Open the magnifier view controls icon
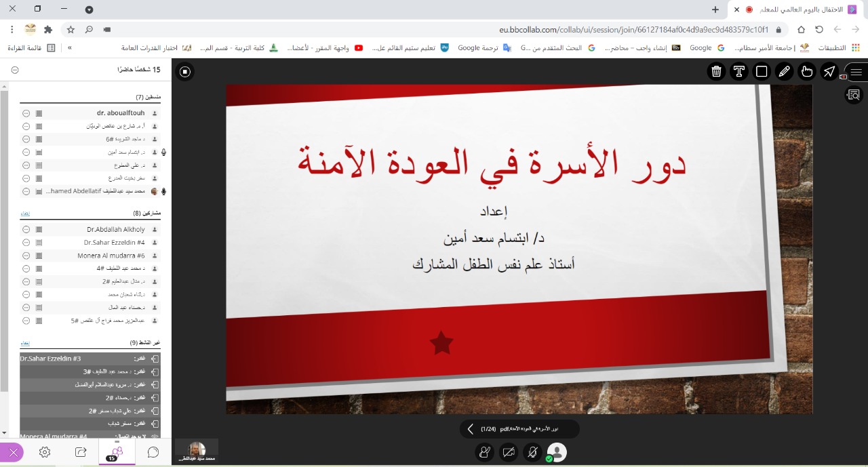This screenshot has height=467, width=868. (x=854, y=95)
